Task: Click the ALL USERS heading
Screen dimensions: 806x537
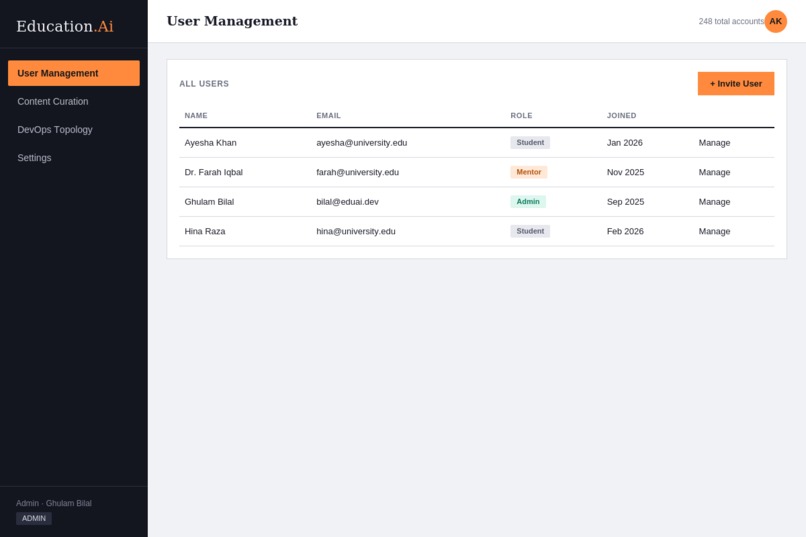Action: pyautogui.click(x=204, y=84)
